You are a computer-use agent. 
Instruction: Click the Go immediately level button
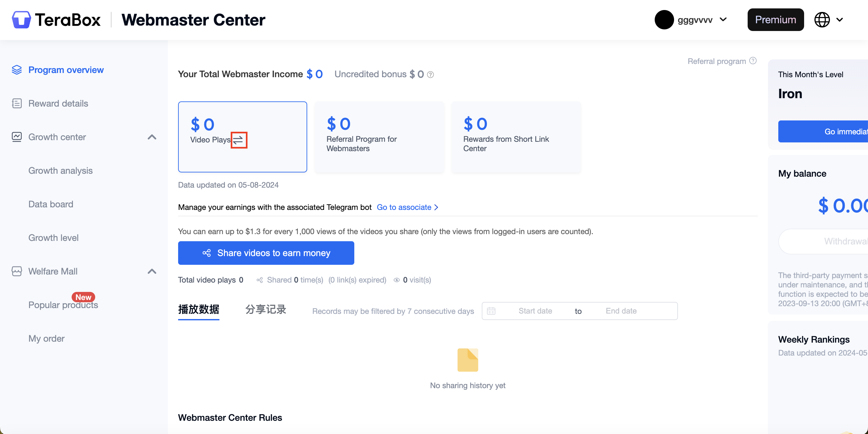(x=823, y=131)
